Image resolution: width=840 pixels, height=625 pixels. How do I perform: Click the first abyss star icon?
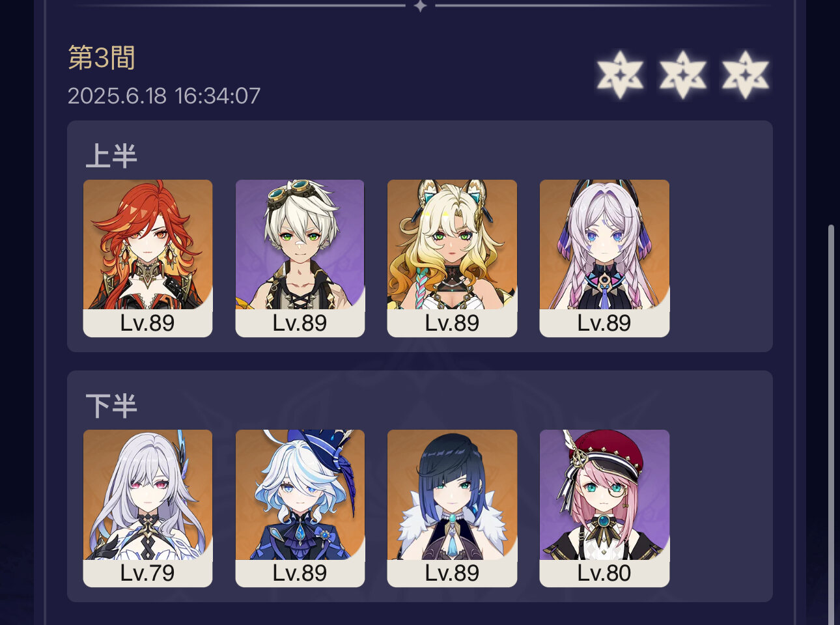pos(620,75)
